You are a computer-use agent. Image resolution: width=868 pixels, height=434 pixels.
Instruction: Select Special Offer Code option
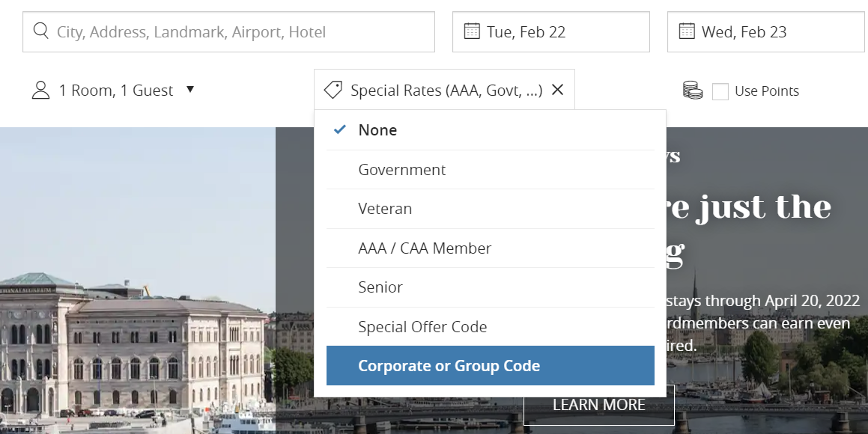422,327
